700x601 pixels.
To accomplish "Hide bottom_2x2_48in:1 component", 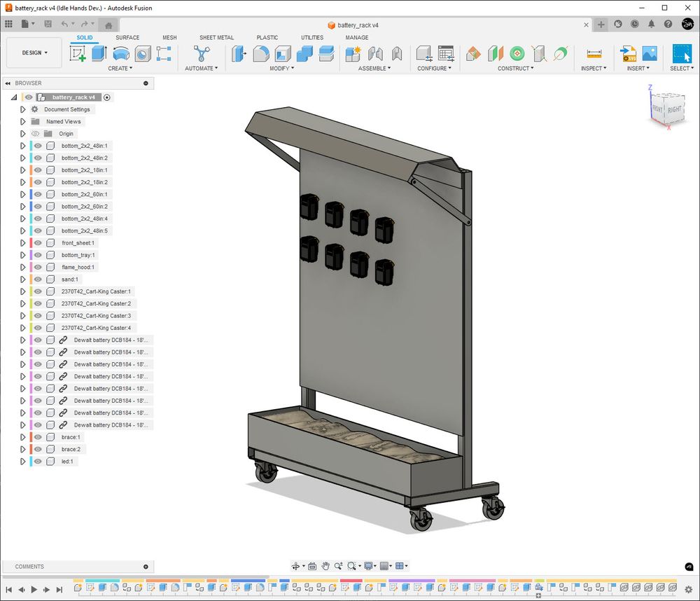I will pyautogui.click(x=38, y=146).
